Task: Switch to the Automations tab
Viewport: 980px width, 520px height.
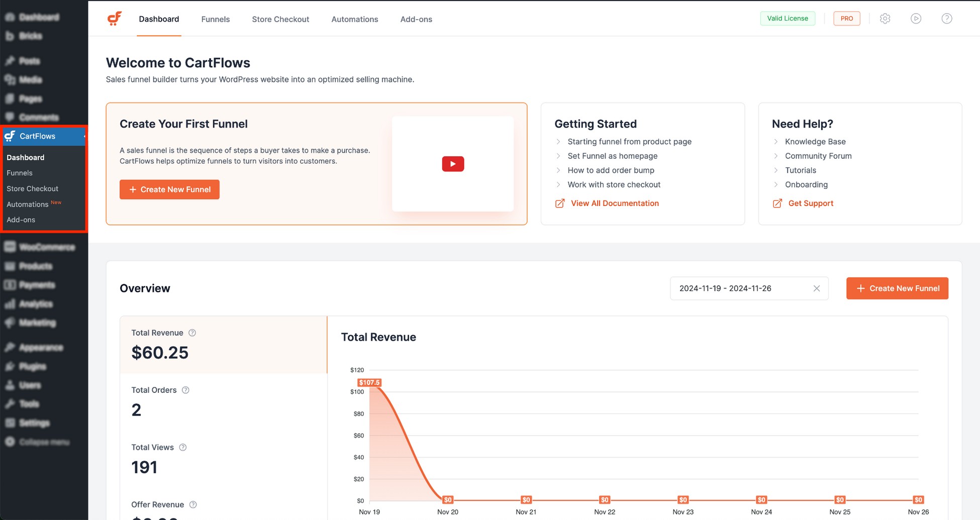Action: point(355,19)
